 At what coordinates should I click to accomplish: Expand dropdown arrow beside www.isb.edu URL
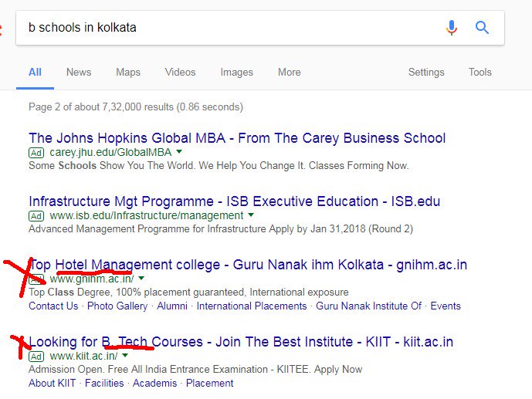click(251, 215)
